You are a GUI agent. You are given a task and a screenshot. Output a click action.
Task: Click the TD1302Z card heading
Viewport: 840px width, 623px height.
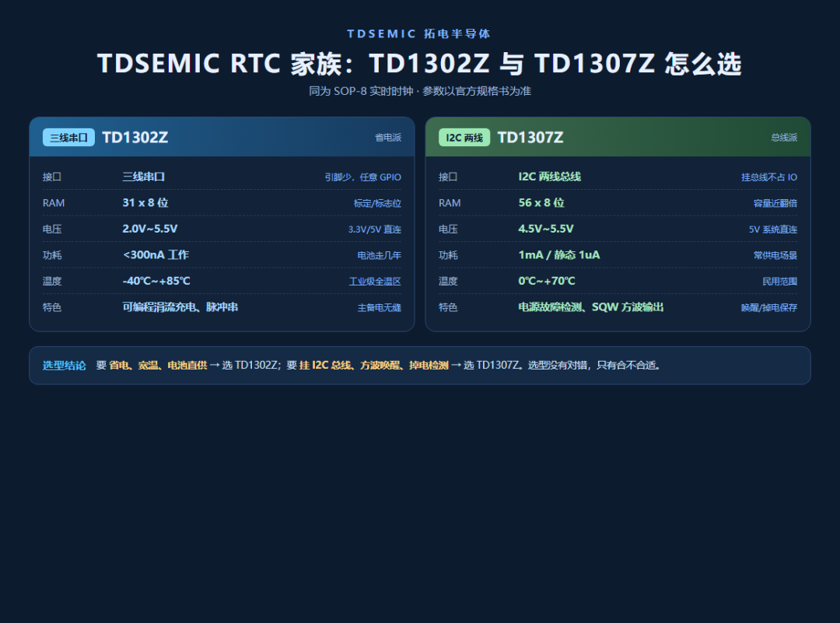(x=135, y=138)
